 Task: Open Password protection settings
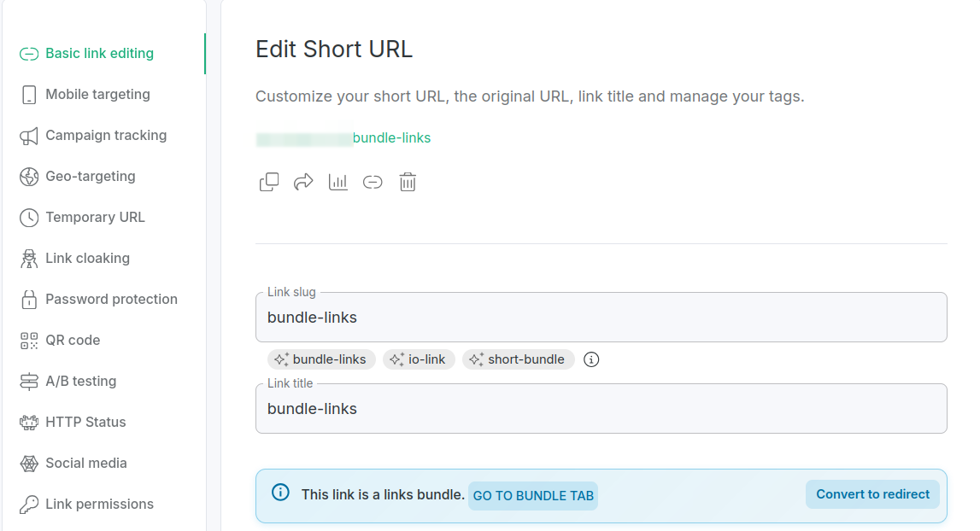[111, 300]
